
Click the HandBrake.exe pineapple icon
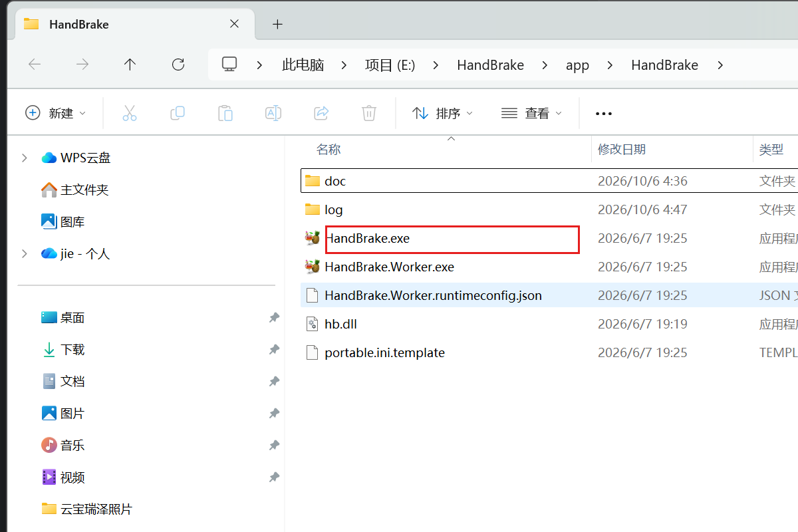[x=313, y=238]
